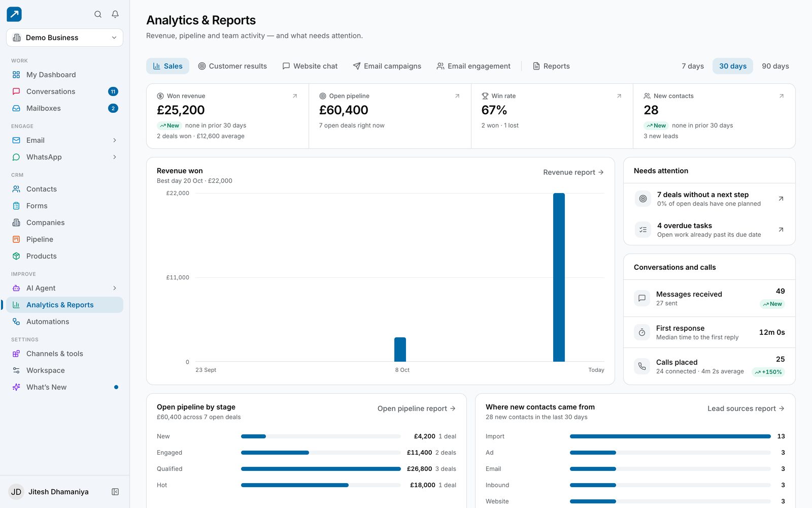Go to Pipeline in sidebar
Screen dimensions: 812x508
(x=64, y=239)
